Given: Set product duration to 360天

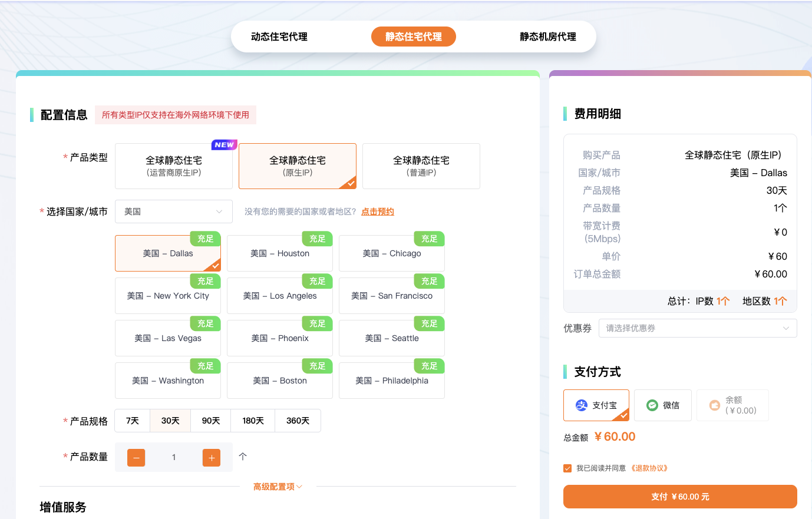Looking at the screenshot, I should (298, 421).
